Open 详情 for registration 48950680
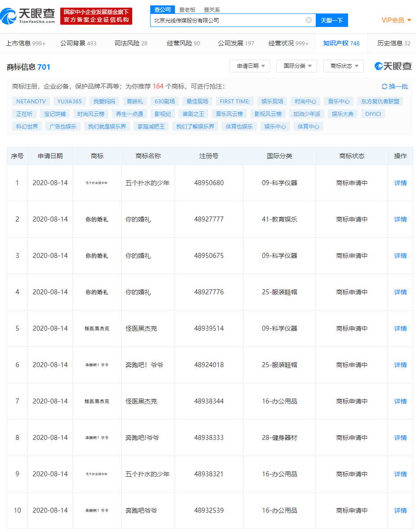The width and height of the screenshot is (416, 532). tap(400, 183)
